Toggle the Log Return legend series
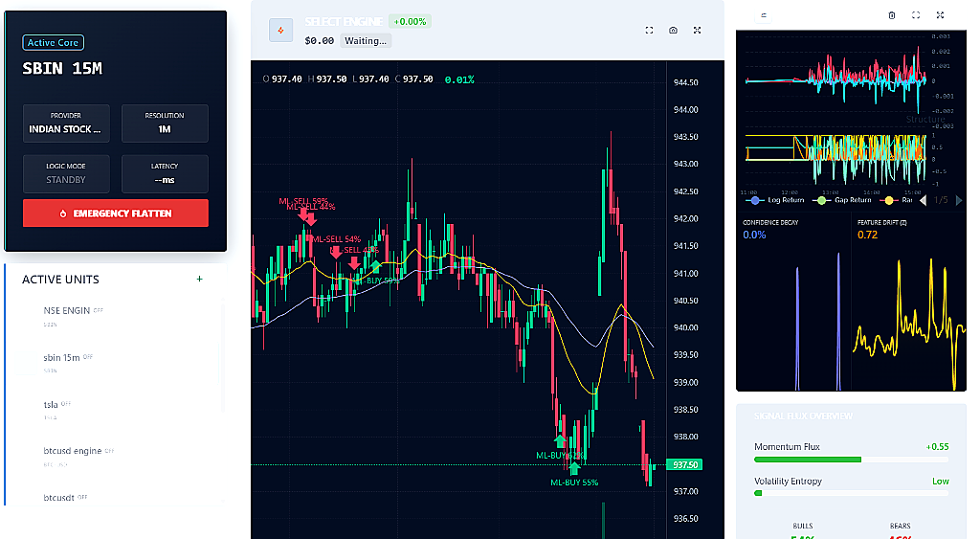980x539 pixels. pos(775,200)
